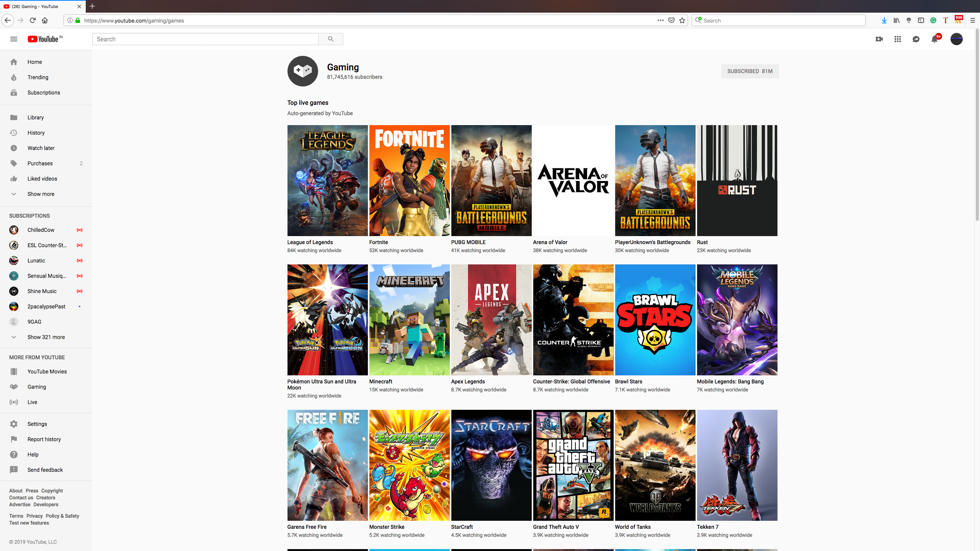Screen dimensions: 980x551
Task: Click the messages share icon in header
Action: coord(916,39)
